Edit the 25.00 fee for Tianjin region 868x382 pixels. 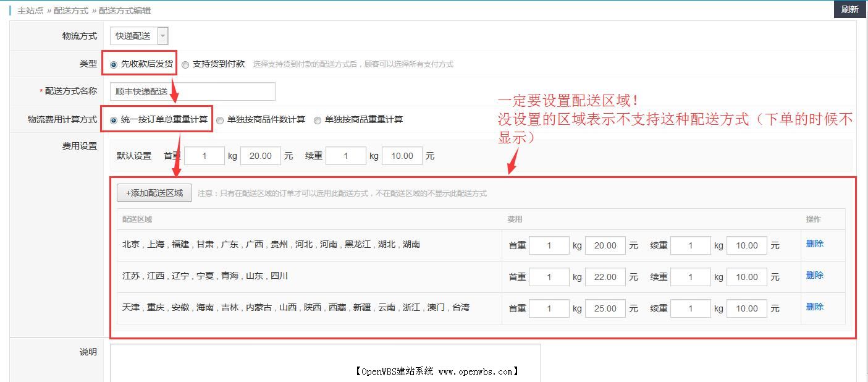(604, 307)
